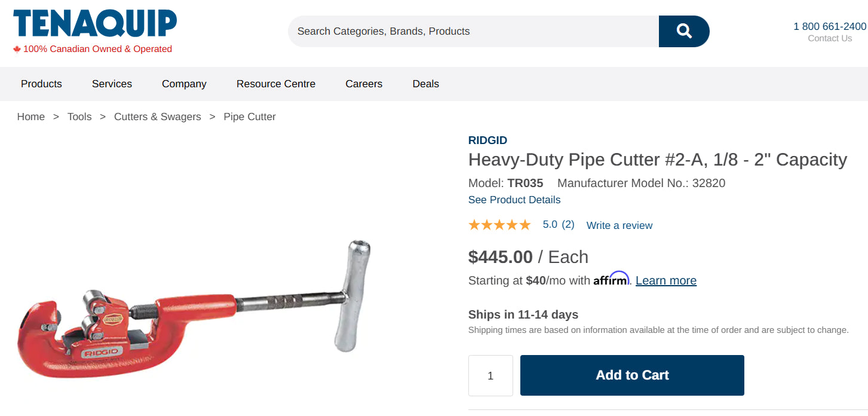Click the quantity input field
Screen dimensions: 868x416
[490, 375]
